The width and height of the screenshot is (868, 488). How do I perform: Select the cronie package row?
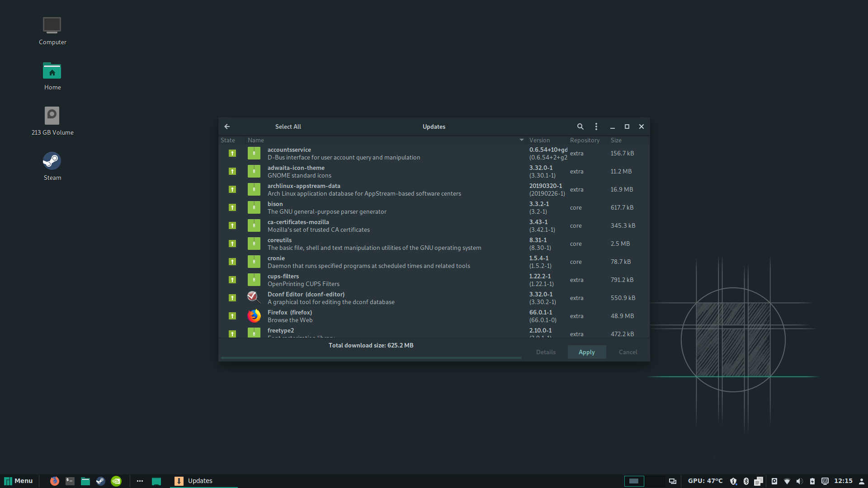434,262
